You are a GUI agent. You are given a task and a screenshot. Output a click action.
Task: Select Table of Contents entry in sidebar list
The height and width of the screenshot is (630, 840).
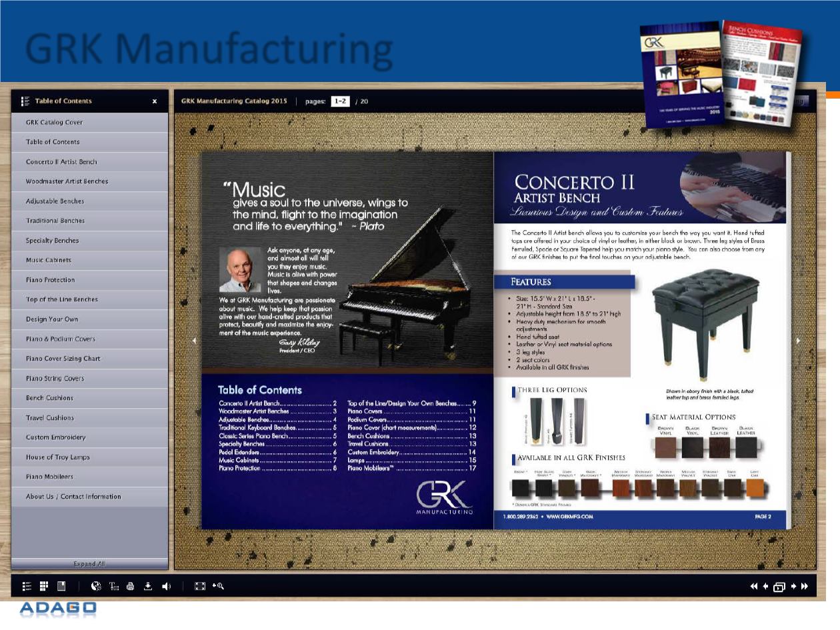coord(90,142)
